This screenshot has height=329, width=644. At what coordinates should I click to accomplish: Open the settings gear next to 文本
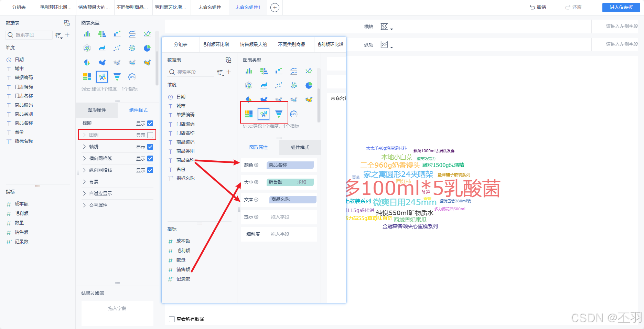[256, 200]
